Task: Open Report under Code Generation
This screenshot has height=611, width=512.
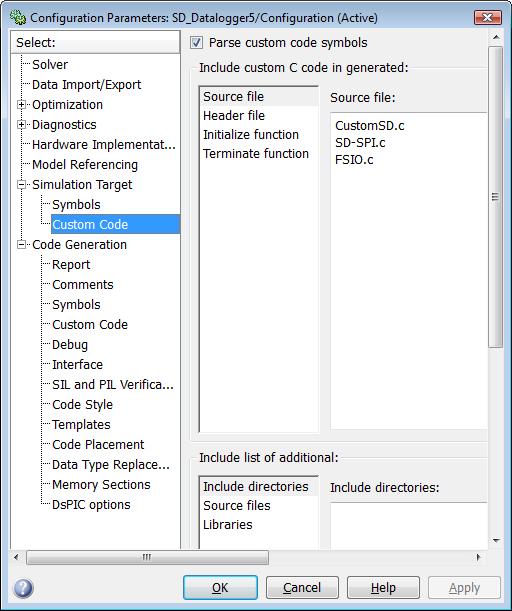Action: coord(71,265)
